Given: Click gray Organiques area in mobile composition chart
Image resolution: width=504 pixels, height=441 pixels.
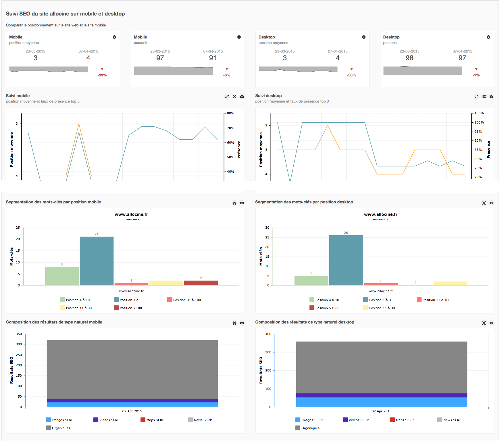Looking at the screenshot, I should click(132, 369).
